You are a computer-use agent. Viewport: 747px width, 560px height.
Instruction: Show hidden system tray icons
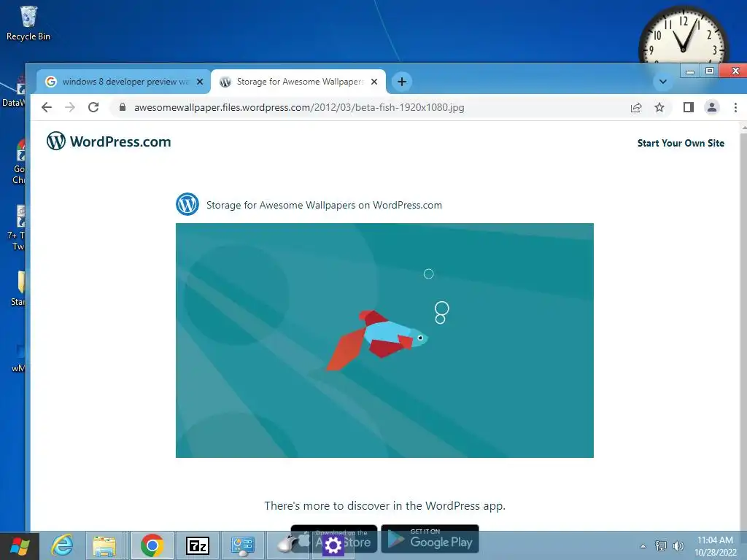point(643,546)
